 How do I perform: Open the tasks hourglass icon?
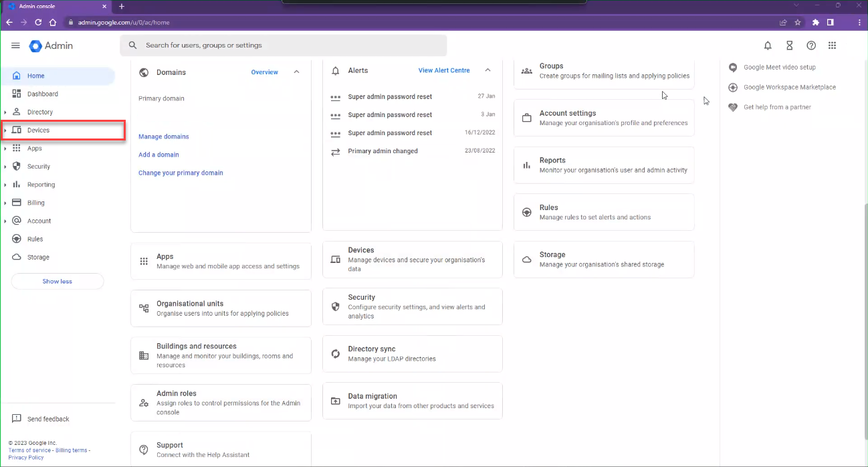[x=789, y=45]
